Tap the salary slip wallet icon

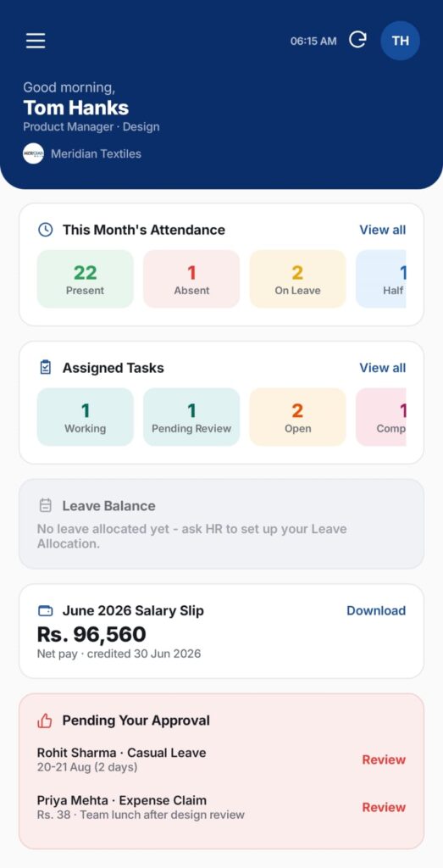[46, 610]
